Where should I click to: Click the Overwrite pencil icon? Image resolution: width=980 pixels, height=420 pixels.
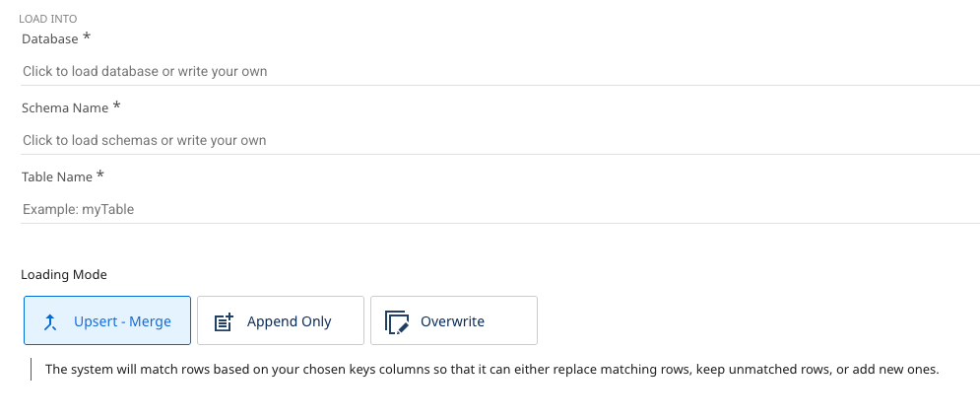[397, 321]
